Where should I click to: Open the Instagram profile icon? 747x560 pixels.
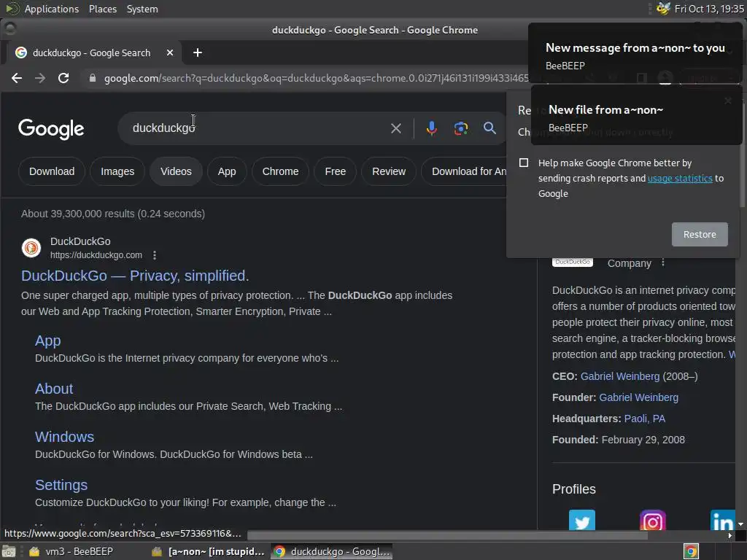coord(653,521)
